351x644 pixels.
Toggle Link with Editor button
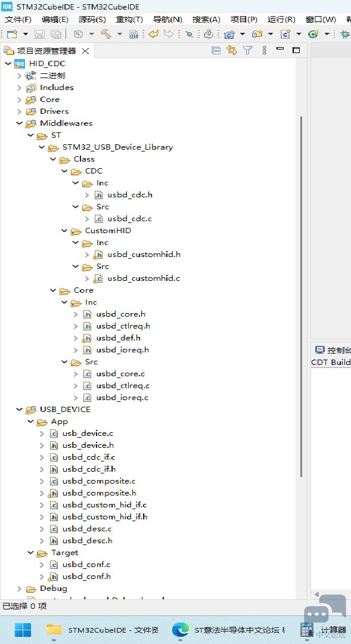(232, 51)
